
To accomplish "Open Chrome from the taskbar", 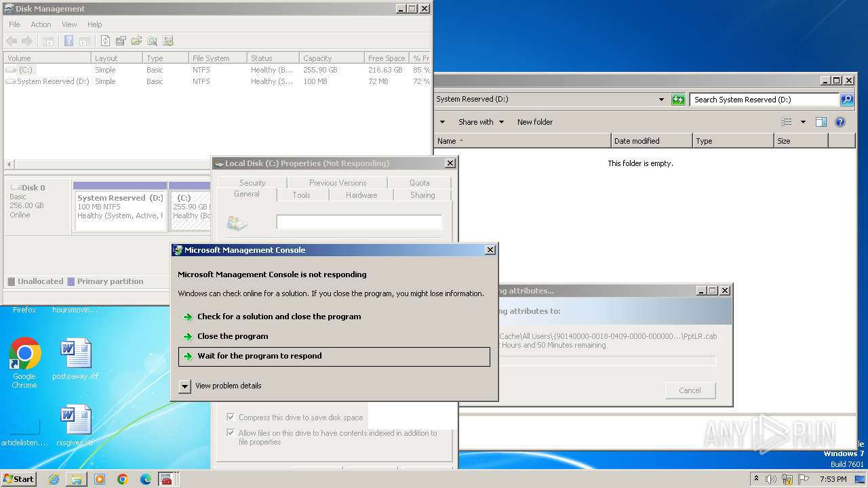I will [x=123, y=479].
